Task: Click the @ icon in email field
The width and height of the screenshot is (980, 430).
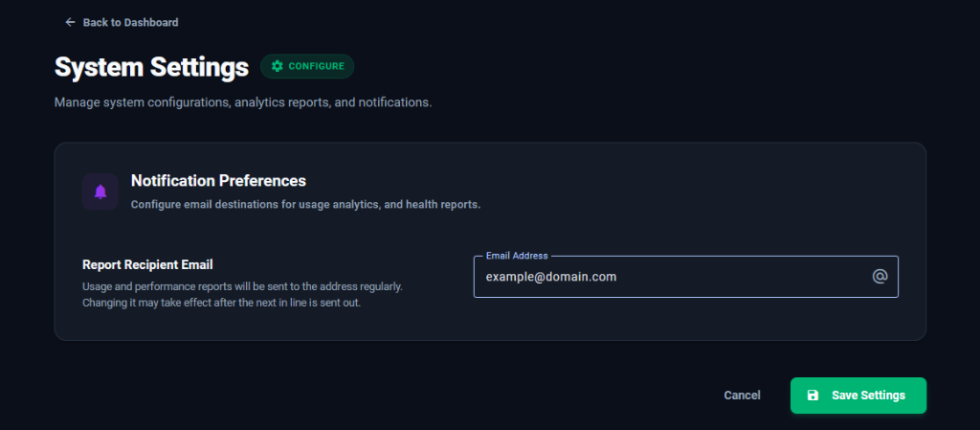Action: 880,276
